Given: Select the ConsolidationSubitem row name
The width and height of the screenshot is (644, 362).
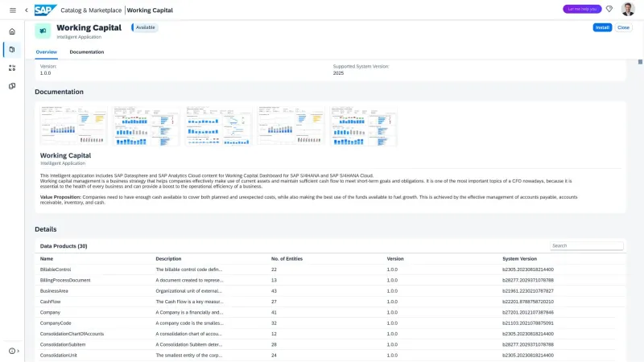Looking at the screenshot, I should click(x=63, y=344).
